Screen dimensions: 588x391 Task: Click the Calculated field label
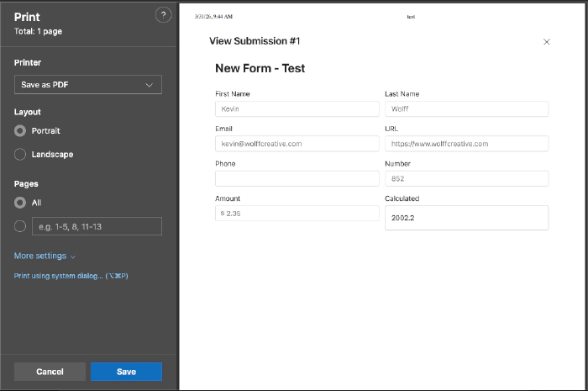[402, 198]
